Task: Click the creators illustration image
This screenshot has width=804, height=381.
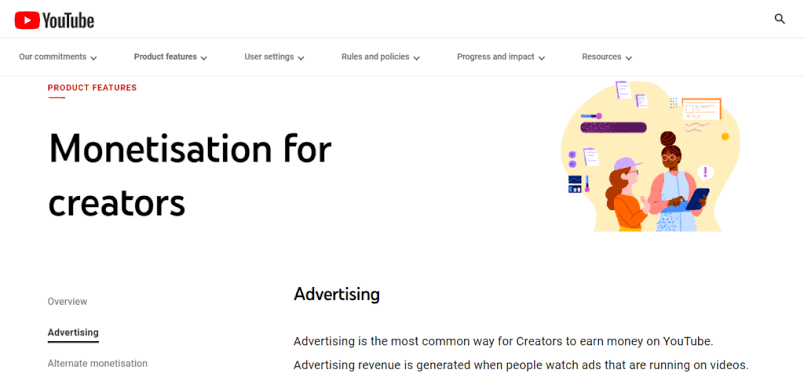Action: coord(651,156)
